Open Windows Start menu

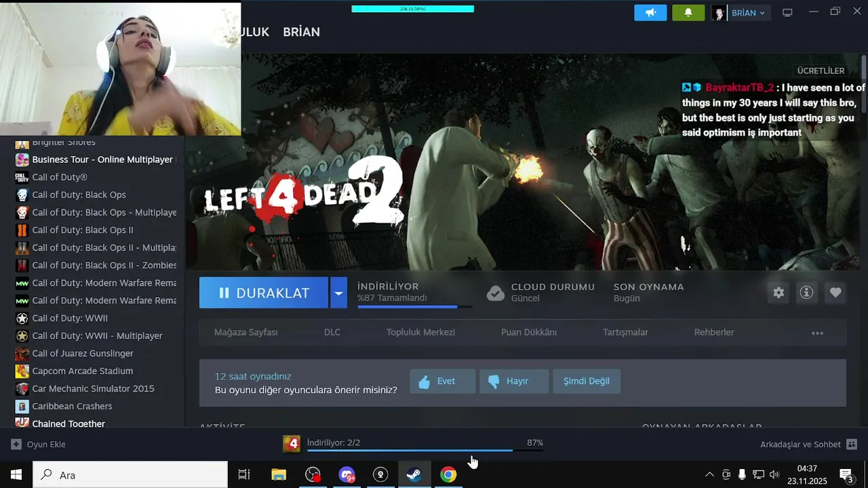click(x=16, y=474)
